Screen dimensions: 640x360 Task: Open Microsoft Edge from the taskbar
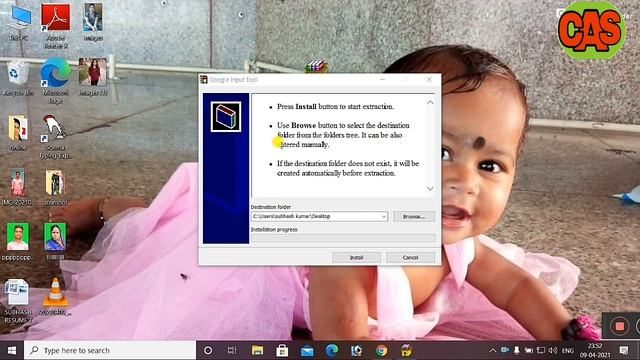(x=332, y=350)
